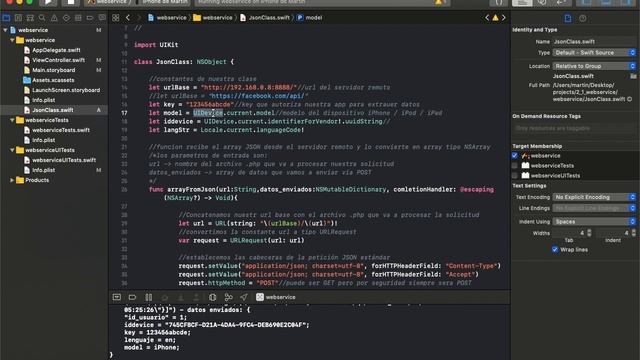This screenshot has width=640, height=360.
Task: Go forward in editor history
Action: click(139, 18)
